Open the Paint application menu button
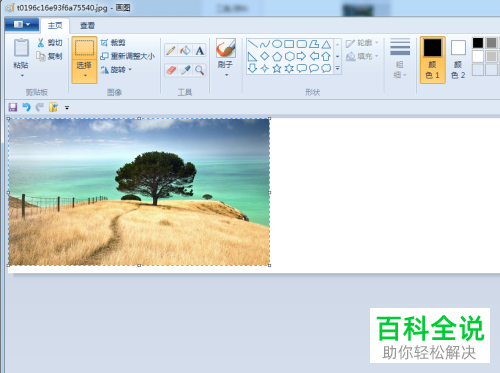The height and width of the screenshot is (373, 500). pyautogui.click(x=22, y=25)
